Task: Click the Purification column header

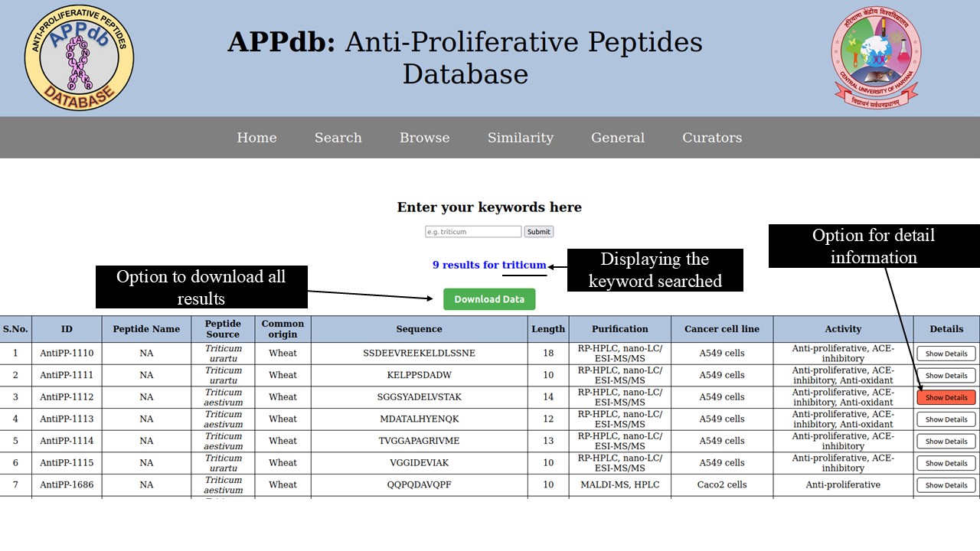Action: 620,329
